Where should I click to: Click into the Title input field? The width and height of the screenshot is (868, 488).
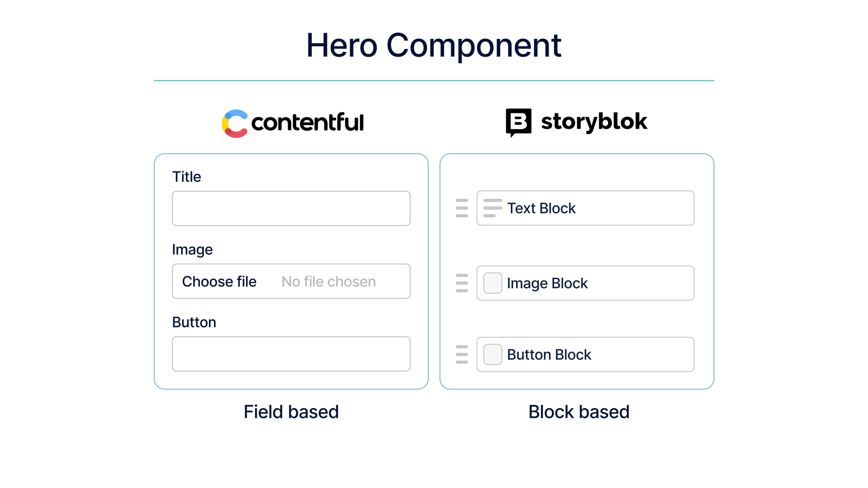[291, 208]
